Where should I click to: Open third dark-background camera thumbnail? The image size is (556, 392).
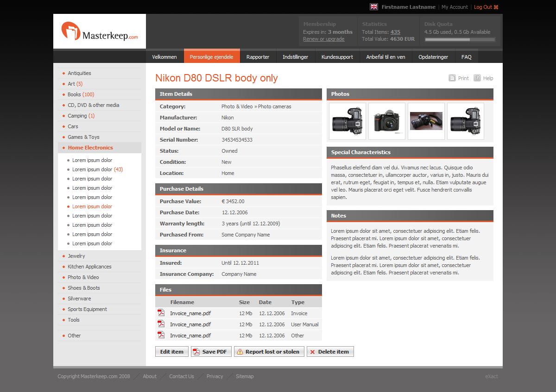(x=426, y=121)
